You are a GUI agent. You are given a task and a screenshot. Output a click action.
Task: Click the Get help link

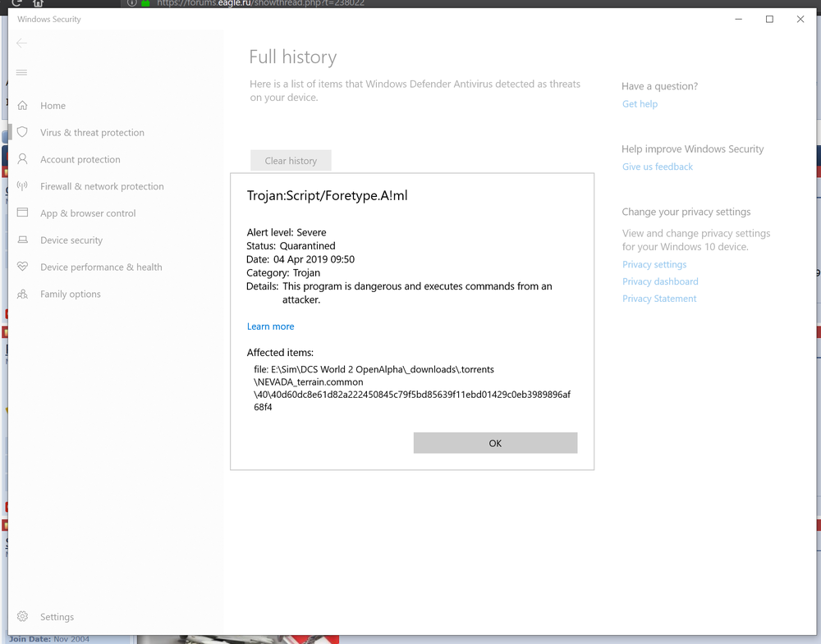click(640, 104)
